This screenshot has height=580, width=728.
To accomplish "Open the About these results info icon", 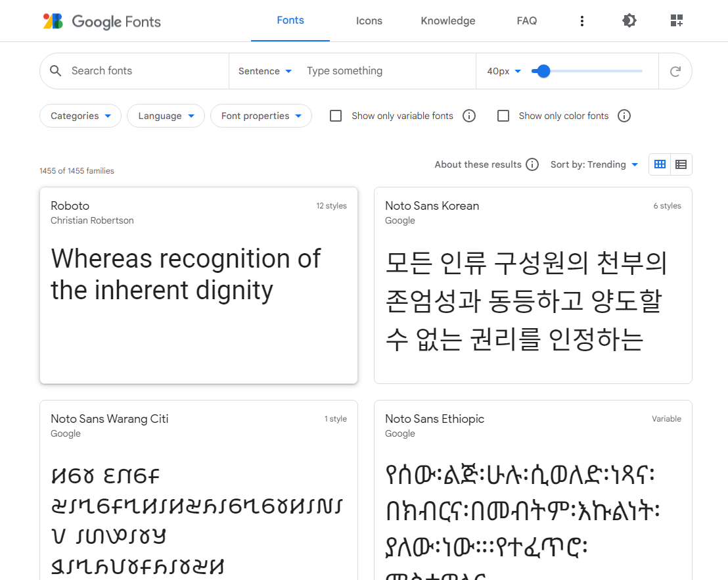I will pos(532,164).
